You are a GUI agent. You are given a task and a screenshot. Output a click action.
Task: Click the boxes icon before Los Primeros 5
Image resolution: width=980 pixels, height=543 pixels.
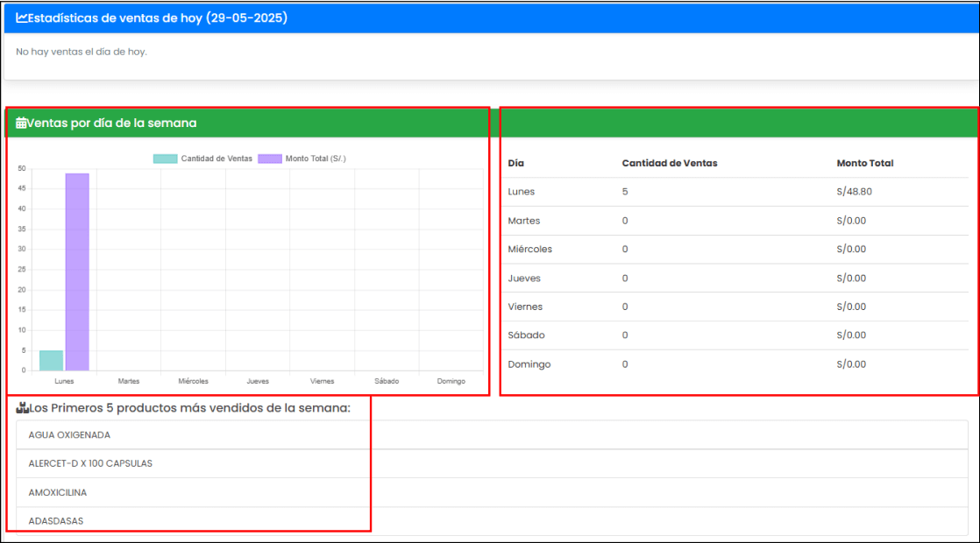pyautogui.click(x=22, y=408)
